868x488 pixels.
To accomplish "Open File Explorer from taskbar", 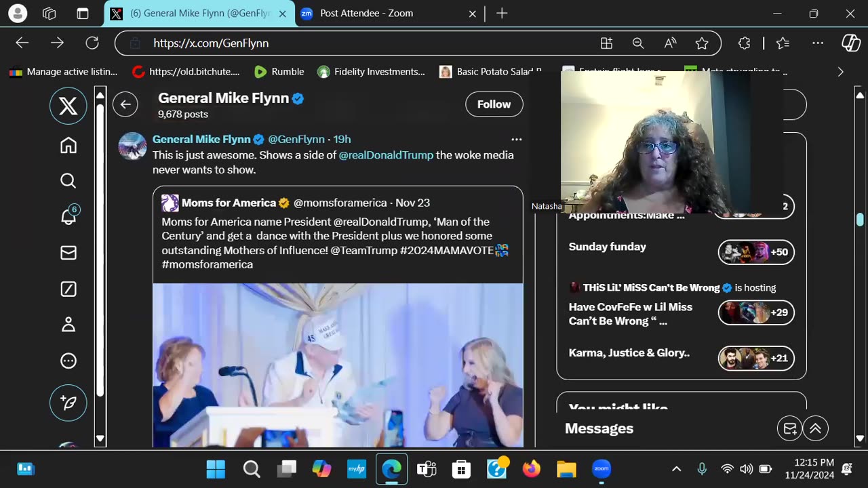I will 566,469.
